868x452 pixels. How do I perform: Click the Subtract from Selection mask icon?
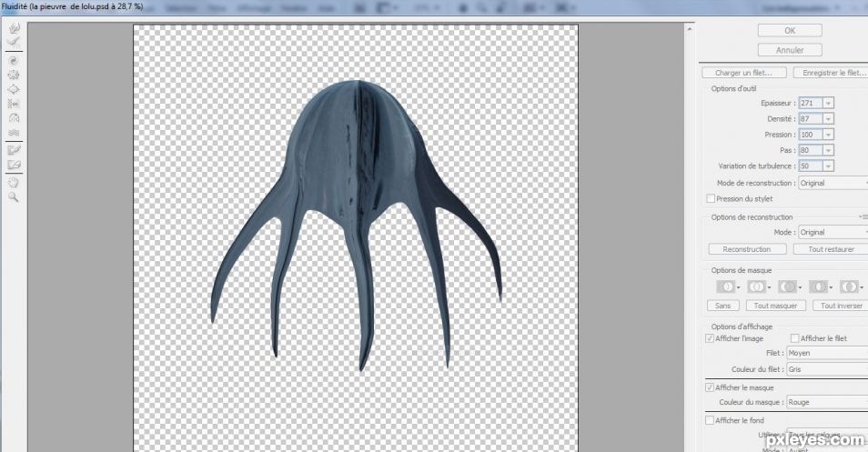787,286
